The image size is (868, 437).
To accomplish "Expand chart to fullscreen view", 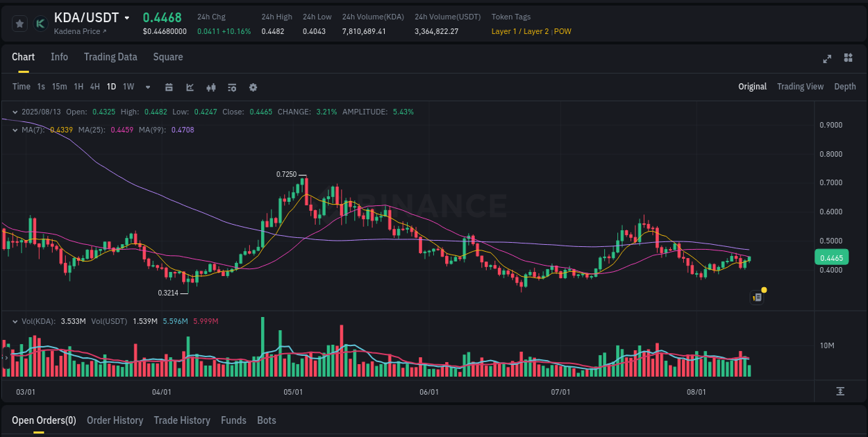I will [x=826, y=59].
